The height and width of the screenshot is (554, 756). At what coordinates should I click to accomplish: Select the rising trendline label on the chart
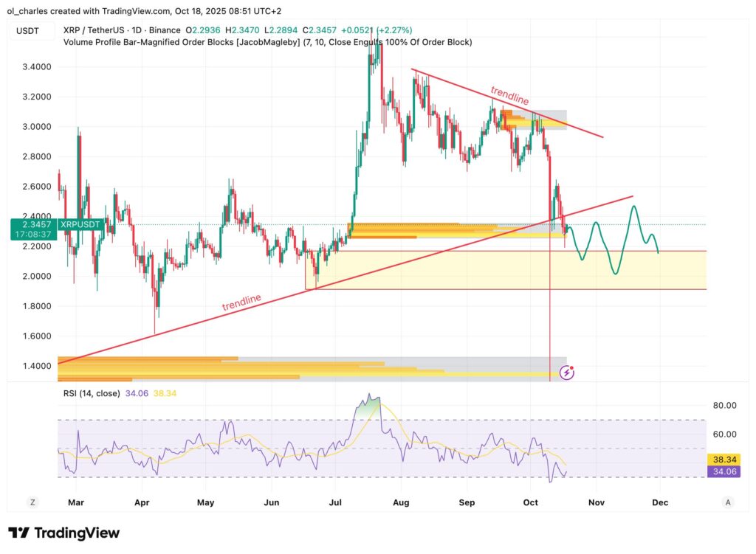click(241, 302)
